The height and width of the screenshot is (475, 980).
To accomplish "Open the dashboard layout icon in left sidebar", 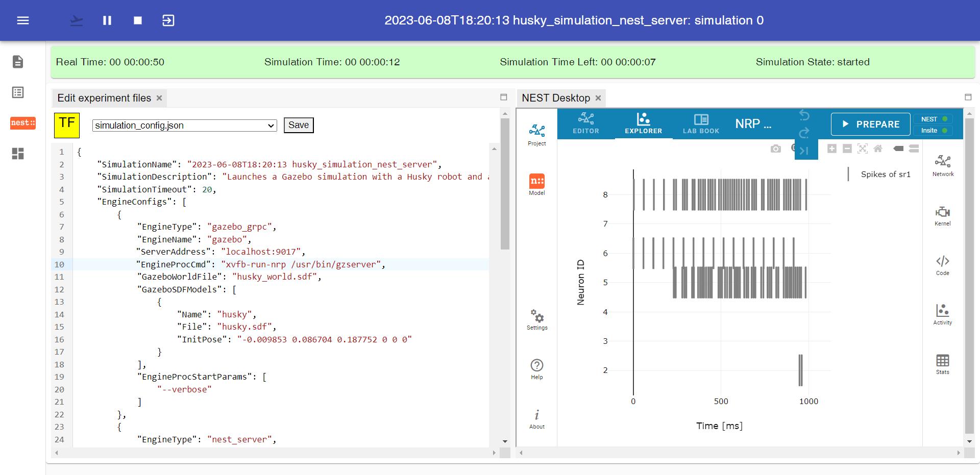I will point(18,154).
